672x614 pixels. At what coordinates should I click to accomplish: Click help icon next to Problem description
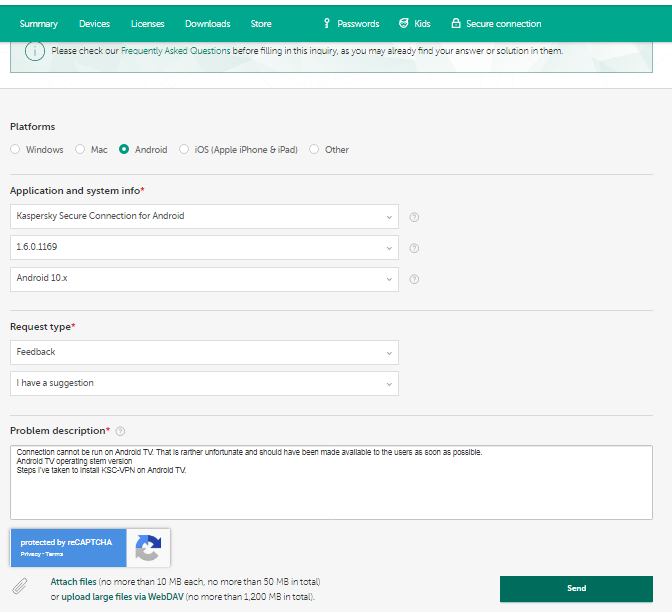pyautogui.click(x=120, y=431)
